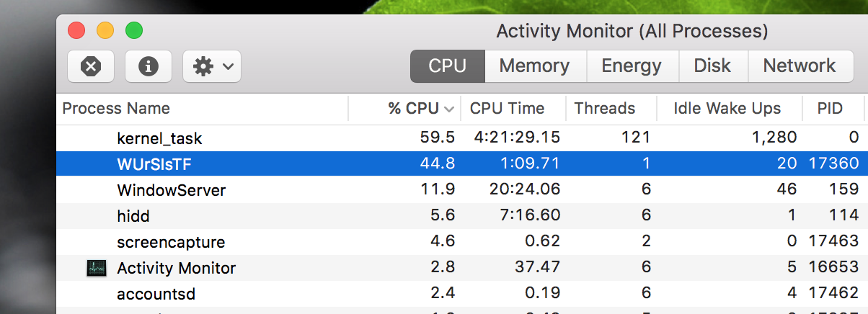Click the green full-screen window button

134,30
